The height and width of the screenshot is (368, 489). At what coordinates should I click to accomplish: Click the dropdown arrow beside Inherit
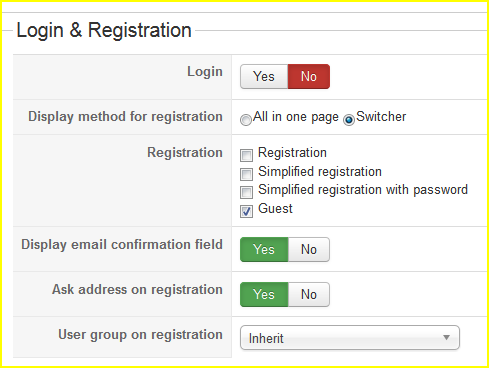(x=446, y=338)
